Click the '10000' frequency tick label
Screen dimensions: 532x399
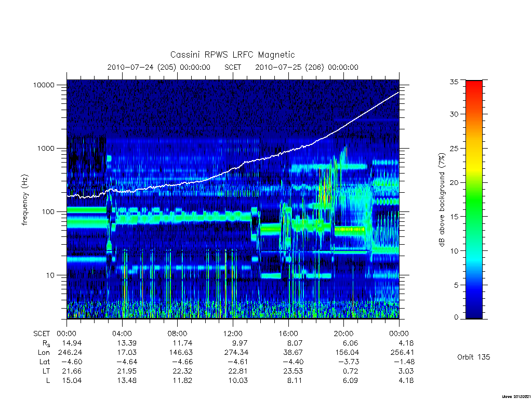44,85
